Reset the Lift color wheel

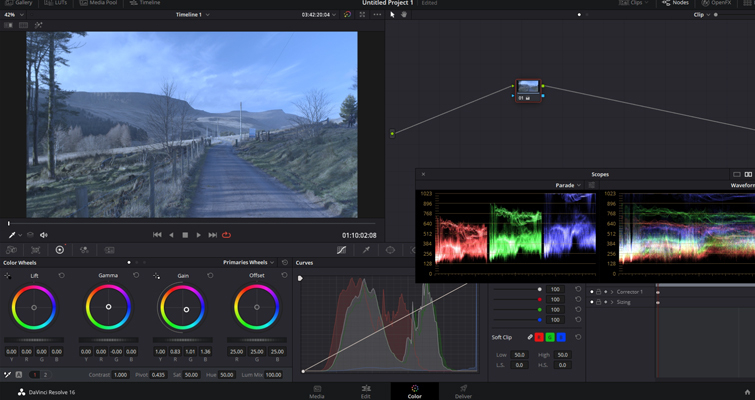[62, 275]
